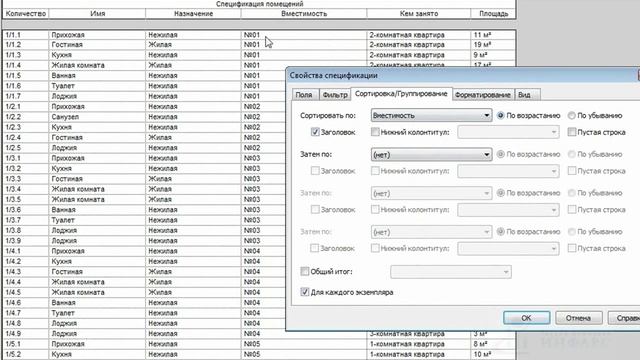Select the №05 cell in row 1/5.2

pos(304,354)
